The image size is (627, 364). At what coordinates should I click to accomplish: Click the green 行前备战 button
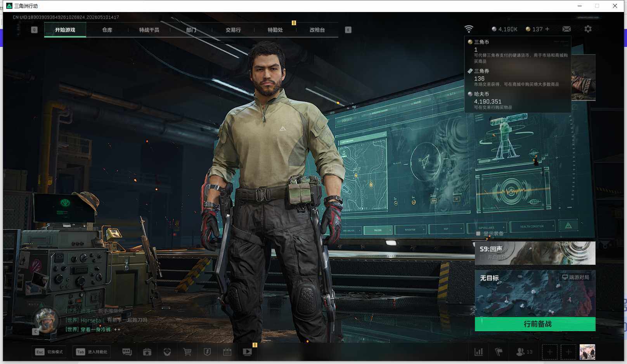click(x=535, y=324)
